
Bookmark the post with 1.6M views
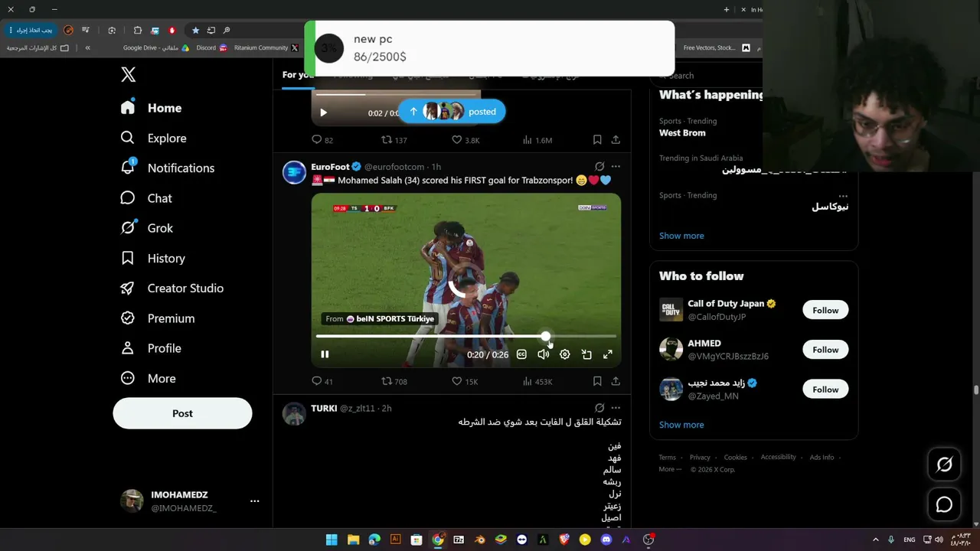[x=597, y=140]
